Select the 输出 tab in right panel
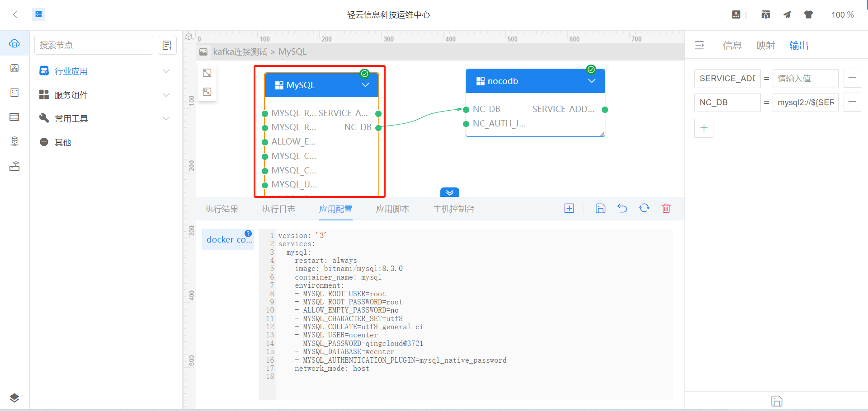 tap(799, 45)
